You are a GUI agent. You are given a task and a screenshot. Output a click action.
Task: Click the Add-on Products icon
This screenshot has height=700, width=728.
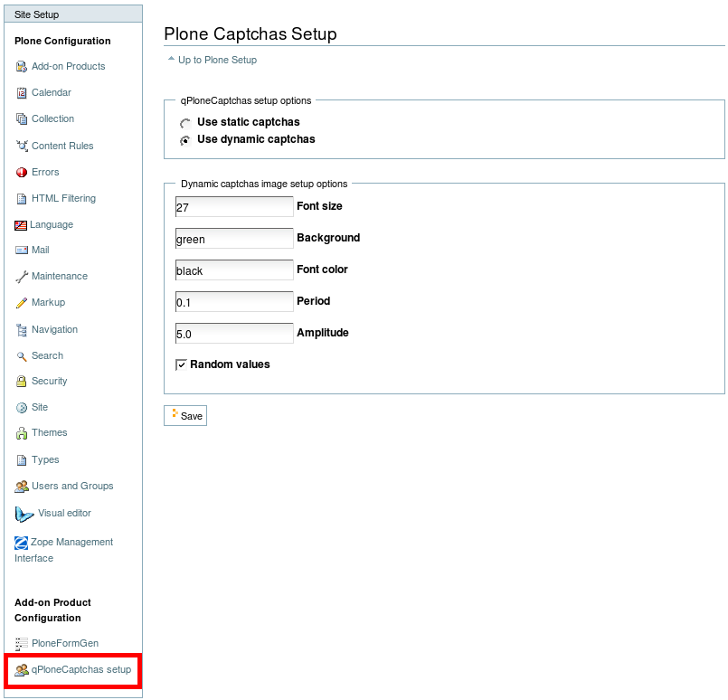click(x=22, y=66)
